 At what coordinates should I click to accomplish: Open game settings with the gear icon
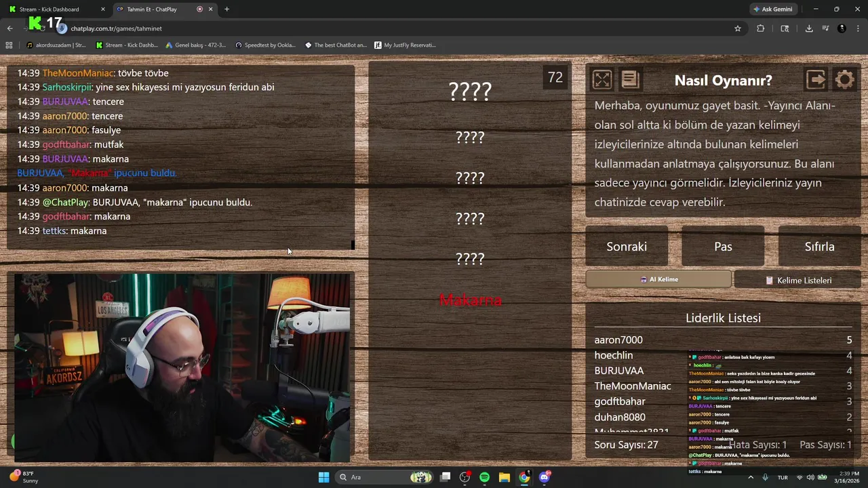click(845, 80)
